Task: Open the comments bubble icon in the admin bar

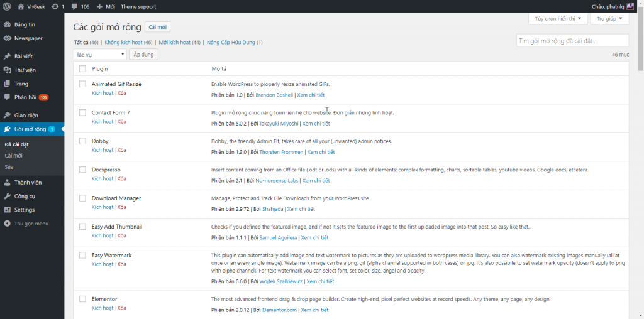Action: (74, 6)
